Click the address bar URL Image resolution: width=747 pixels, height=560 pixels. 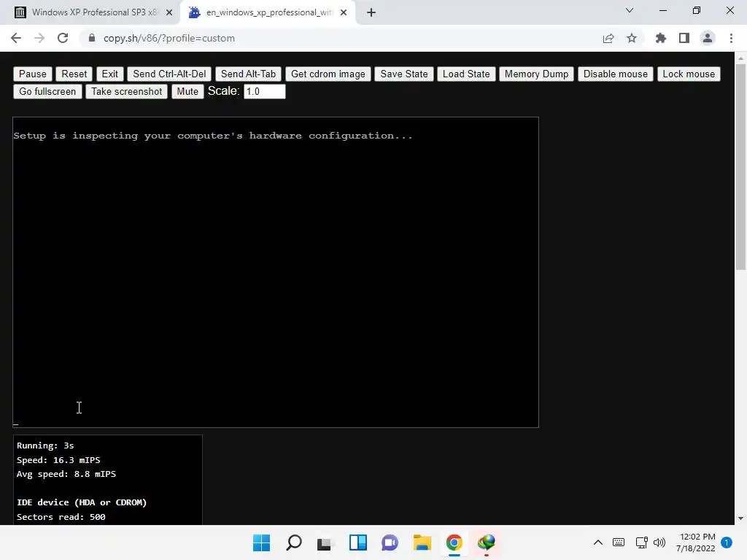(169, 38)
